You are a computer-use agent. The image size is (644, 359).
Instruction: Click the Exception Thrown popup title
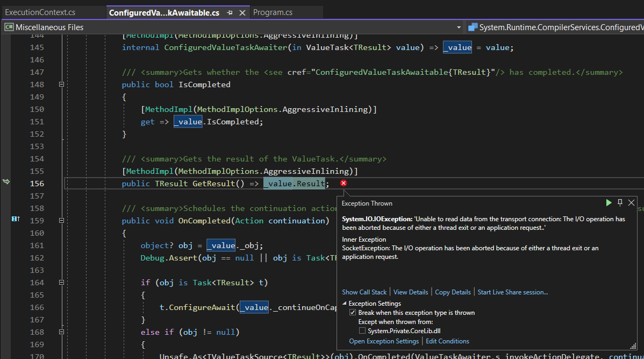[x=367, y=203]
